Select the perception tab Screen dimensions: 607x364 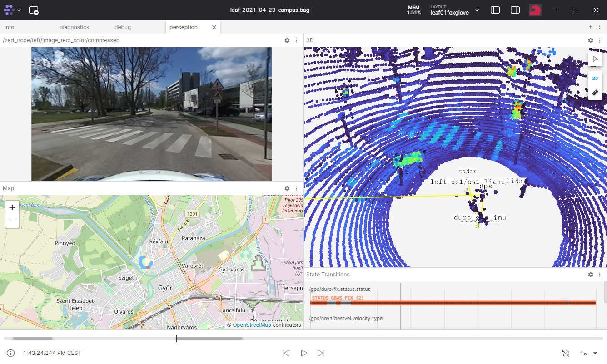click(184, 27)
